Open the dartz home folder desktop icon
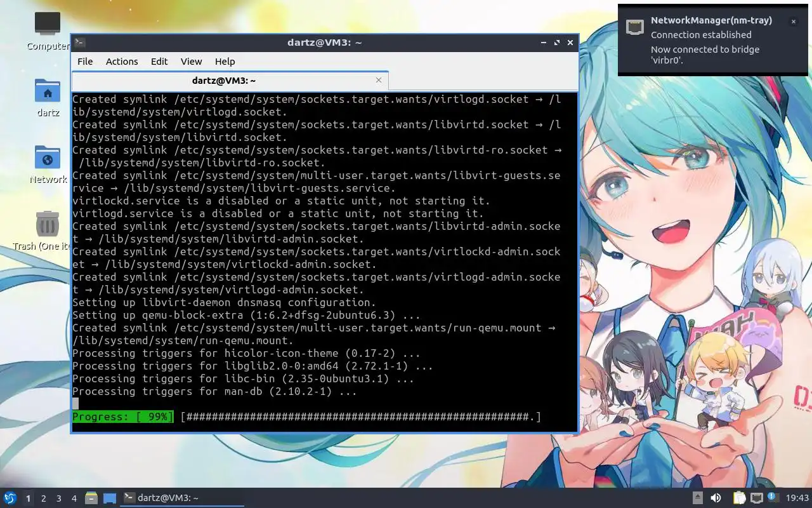 pyautogui.click(x=48, y=98)
